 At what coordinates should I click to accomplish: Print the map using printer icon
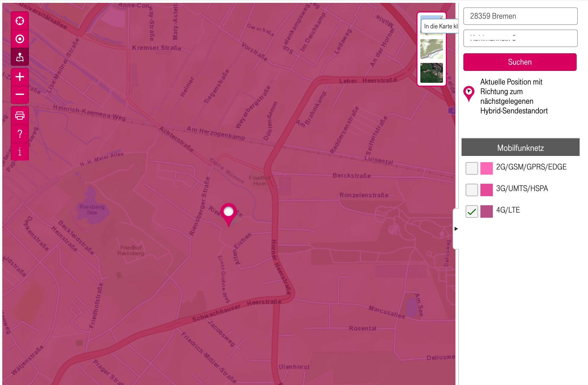click(20, 115)
